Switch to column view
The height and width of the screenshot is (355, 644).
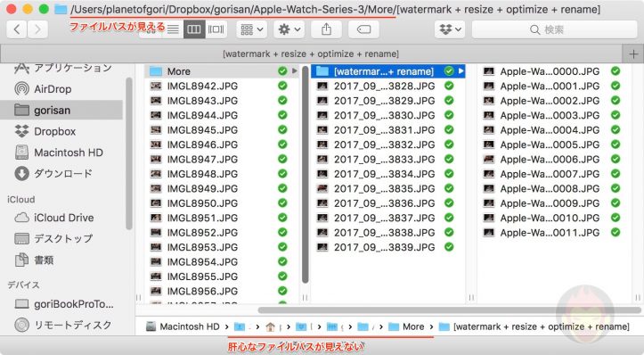(x=194, y=29)
